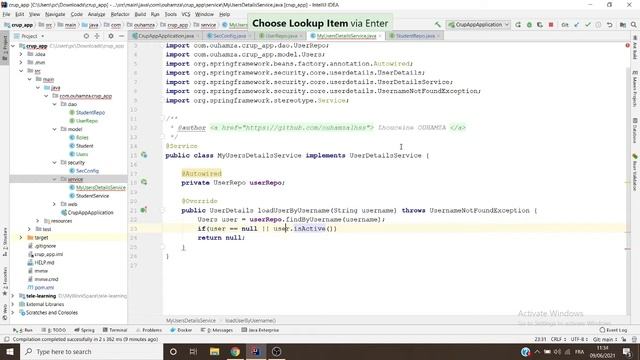The height and width of the screenshot is (360, 640).
Task: Click the OBS Studio taskbar icon
Action: [276, 351]
